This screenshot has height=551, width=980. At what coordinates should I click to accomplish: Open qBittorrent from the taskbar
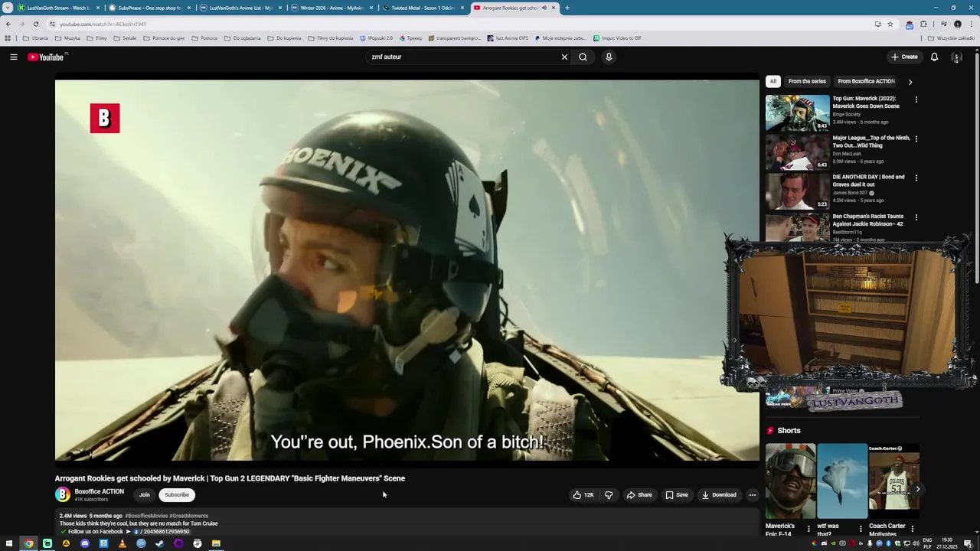[x=141, y=543]
